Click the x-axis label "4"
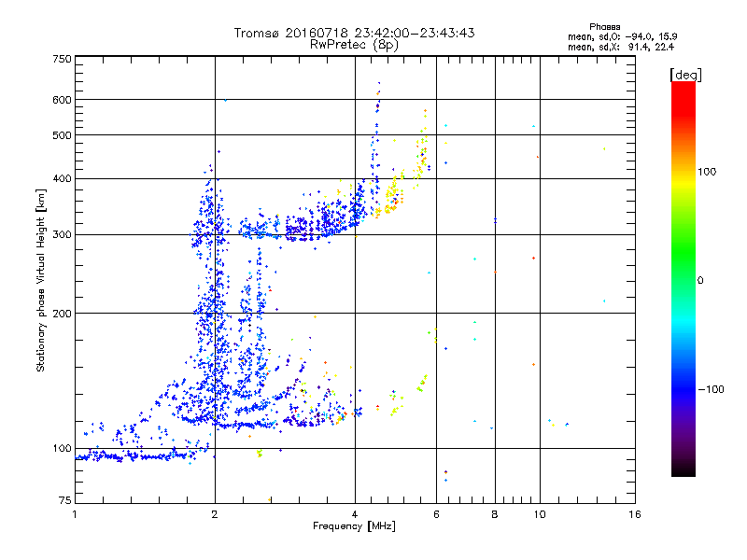Screen dimensions: 747x560 tap(355, 514)
